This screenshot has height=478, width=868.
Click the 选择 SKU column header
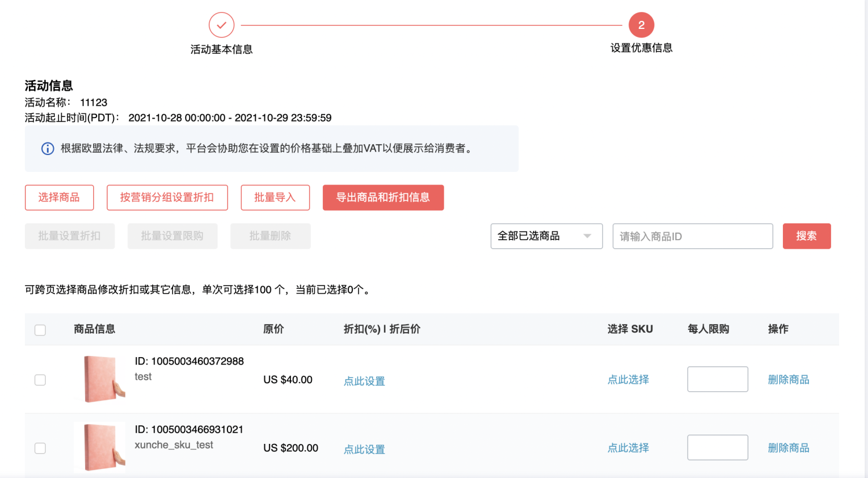(630, 329)
